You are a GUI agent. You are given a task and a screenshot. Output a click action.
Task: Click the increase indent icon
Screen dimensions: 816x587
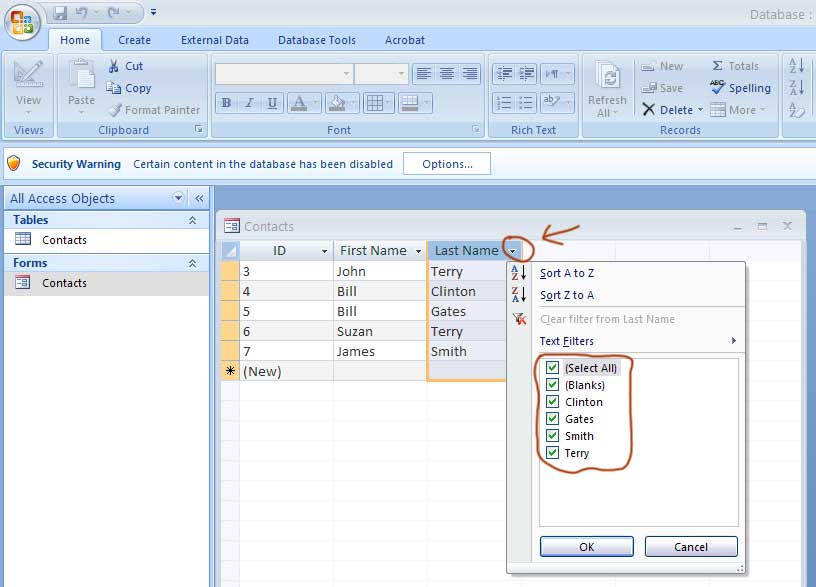pyautogui.click(x=527, y=73)
